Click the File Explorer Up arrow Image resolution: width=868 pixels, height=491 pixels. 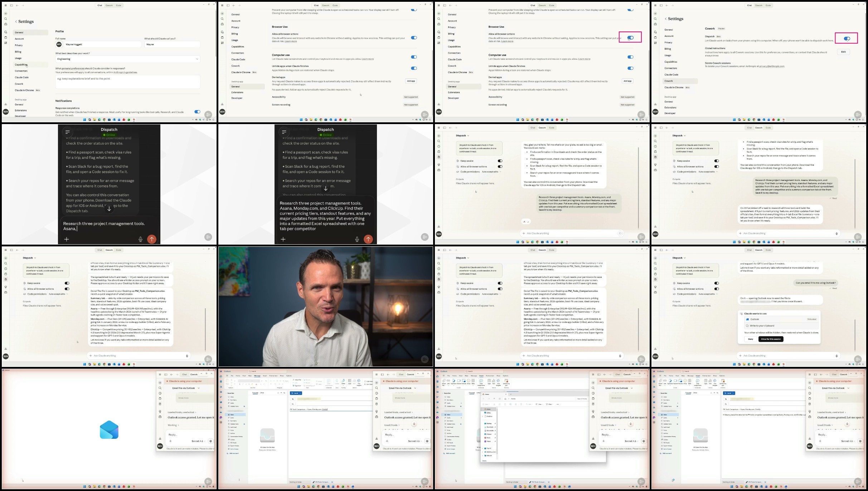click(x=494, y=399)
